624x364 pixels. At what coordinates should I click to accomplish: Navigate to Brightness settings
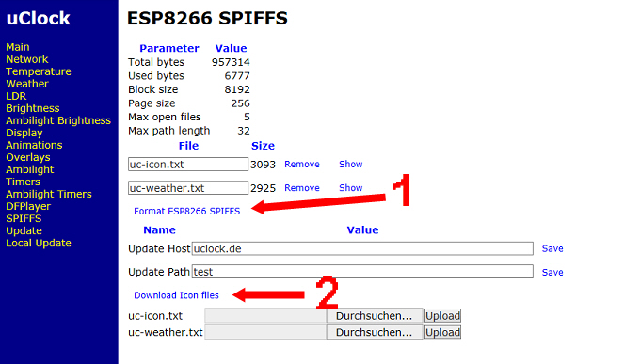pos(33,108)
